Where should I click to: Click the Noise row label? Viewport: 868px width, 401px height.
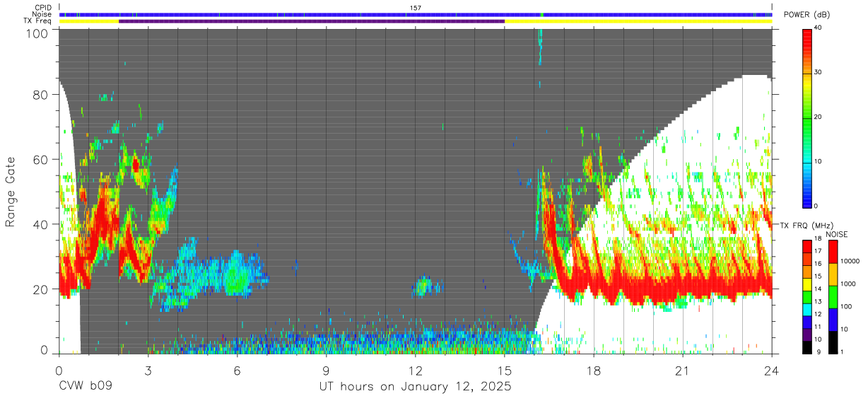pyautogui.click(x=42, y=14)
